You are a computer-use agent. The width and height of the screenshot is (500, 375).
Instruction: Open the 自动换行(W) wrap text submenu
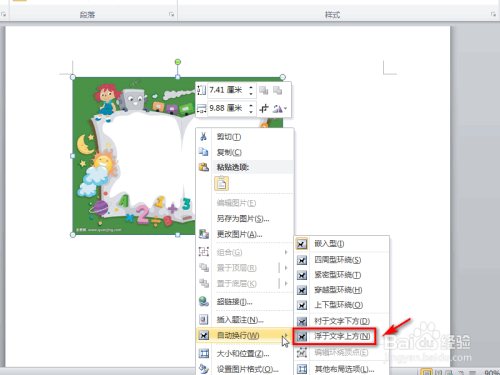[245, 335]
